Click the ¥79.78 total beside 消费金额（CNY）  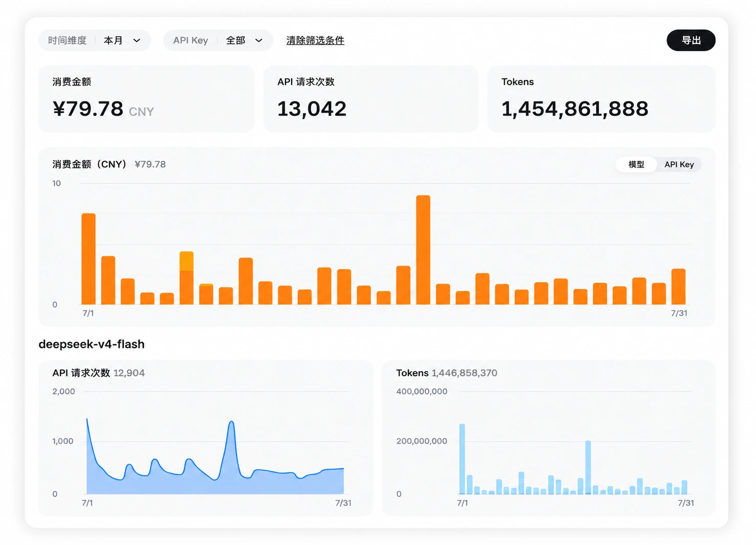coord(150,164)
